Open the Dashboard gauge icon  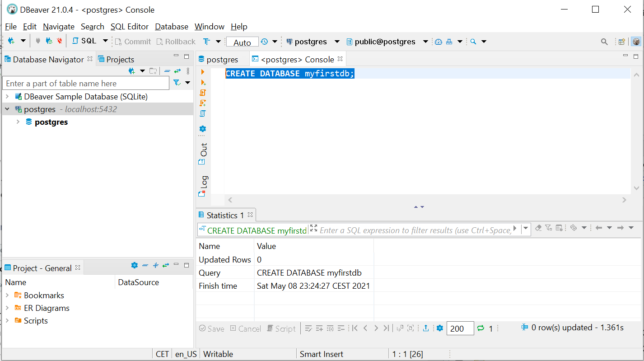click(x=438, y=42)
